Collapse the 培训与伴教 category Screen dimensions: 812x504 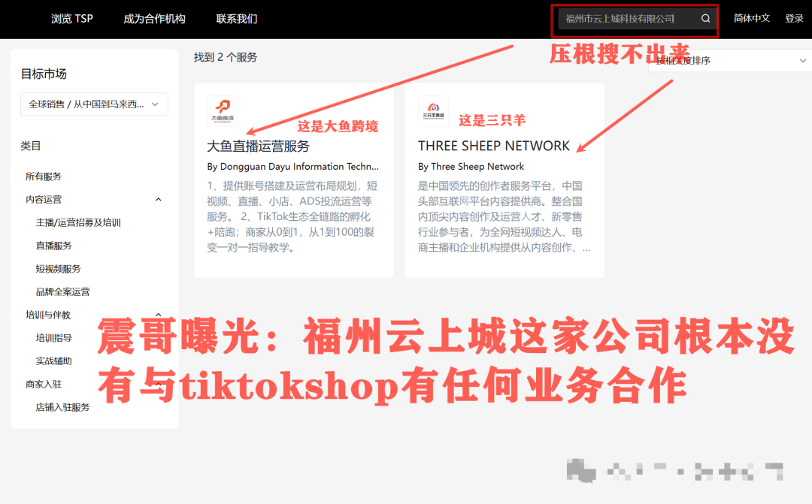pos(158,315)
